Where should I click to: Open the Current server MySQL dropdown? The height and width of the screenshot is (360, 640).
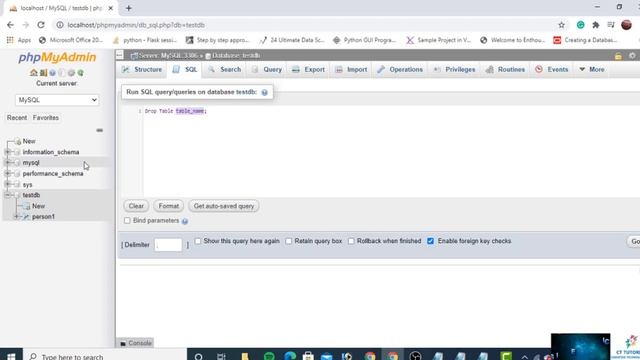pyautogui.click(x=57, y=100)
